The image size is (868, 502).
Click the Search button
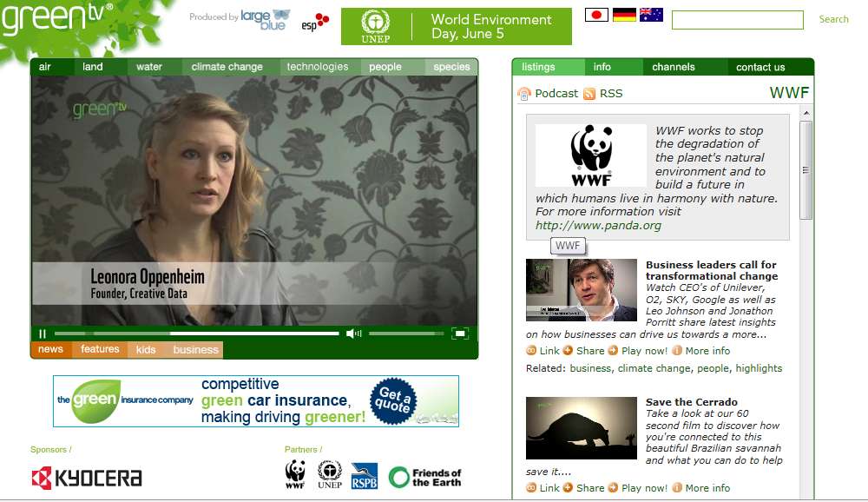(833, 19)
